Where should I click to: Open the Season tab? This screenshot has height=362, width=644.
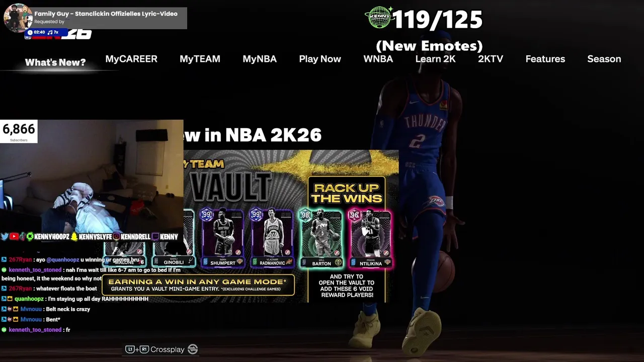point(604,59)
